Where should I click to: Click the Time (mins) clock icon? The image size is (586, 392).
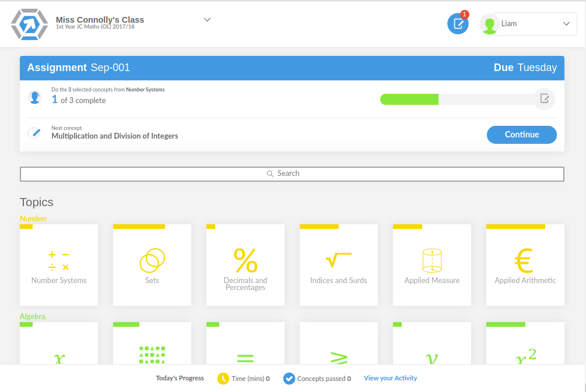[x=223, y=379]
